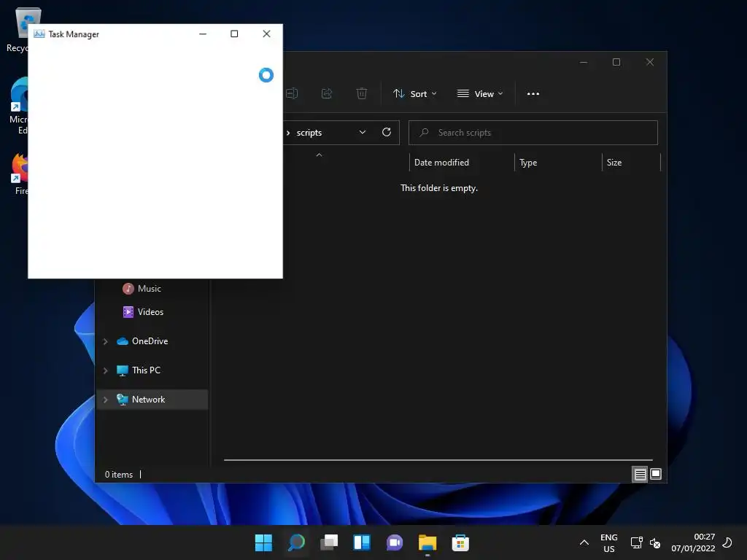The height and width of the screenshot is (560, 747).
Task: Click the Delete trash icon in Explorer
Action: (x=362, y=93)
